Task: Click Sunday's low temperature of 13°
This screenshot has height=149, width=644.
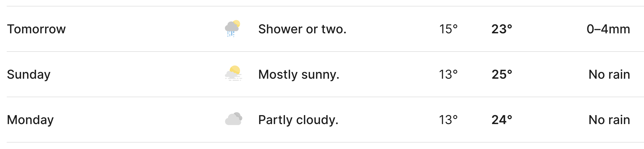Action: [x=448, y=74]
